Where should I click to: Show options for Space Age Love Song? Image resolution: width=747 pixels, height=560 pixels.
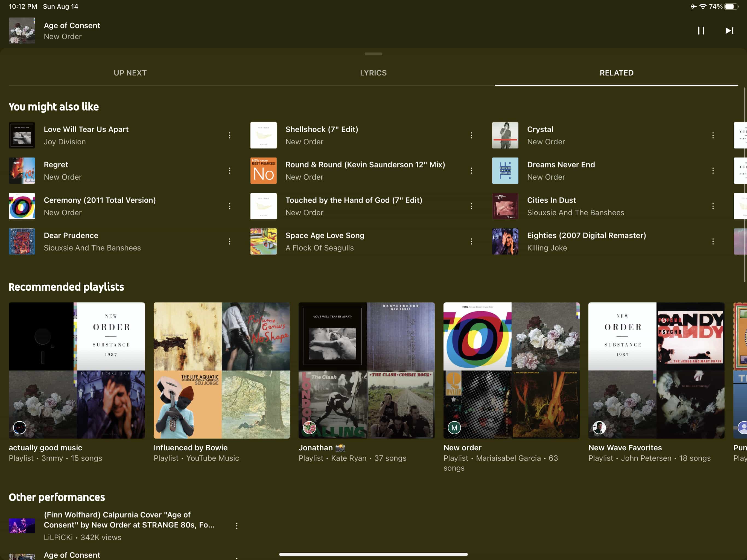(471, 241)
